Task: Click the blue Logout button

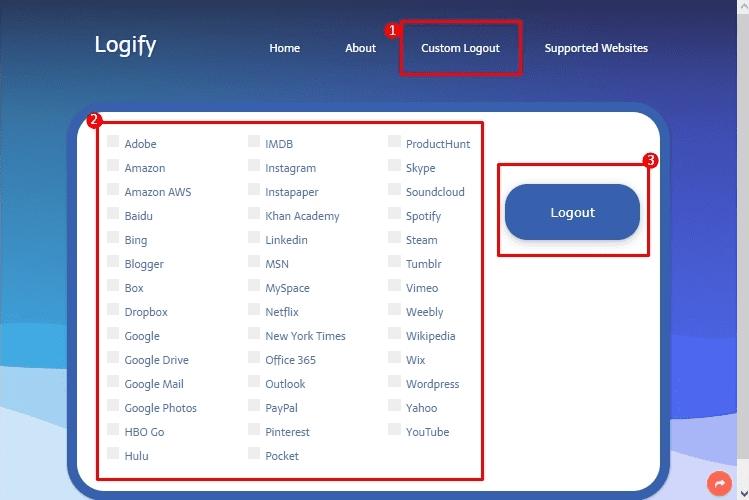Action: [x=572, y=212]
